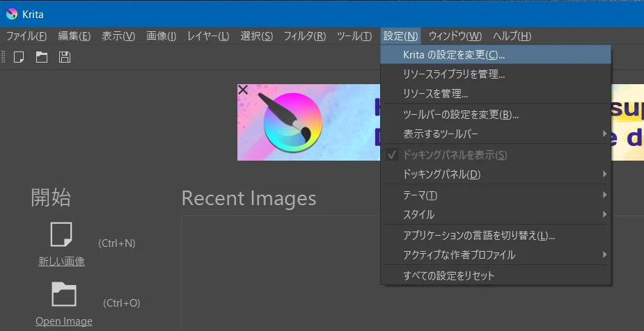Screen dimensions: 644x331
Task: Expand ドッキングパネル(D) submenu
Action: coord(496,175)
